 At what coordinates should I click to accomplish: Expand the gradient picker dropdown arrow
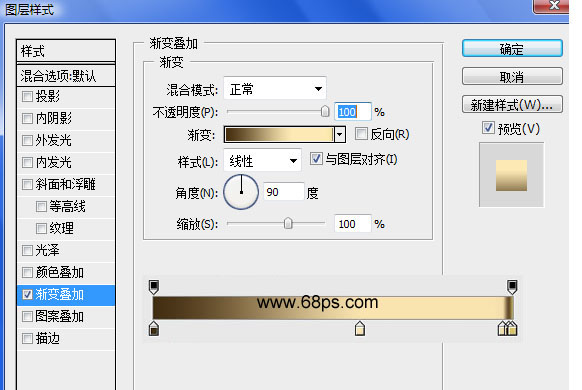(340, 134)
